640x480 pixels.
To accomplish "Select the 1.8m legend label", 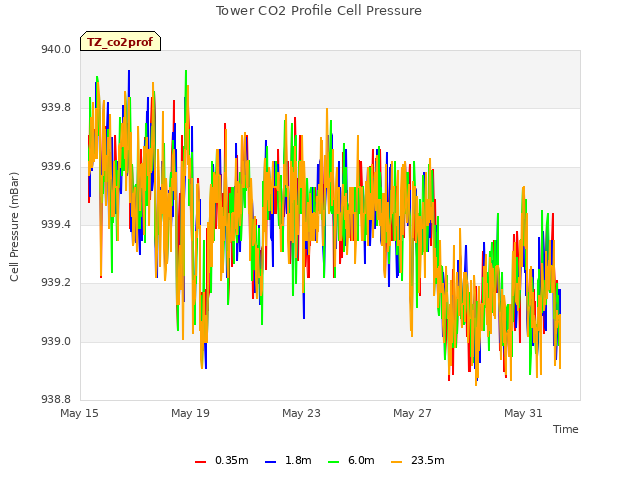I will click(x=298, y=460).
